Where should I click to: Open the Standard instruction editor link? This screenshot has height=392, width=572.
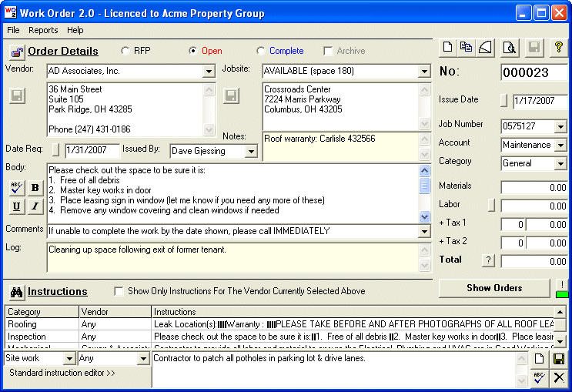click(x=62, y=373)
